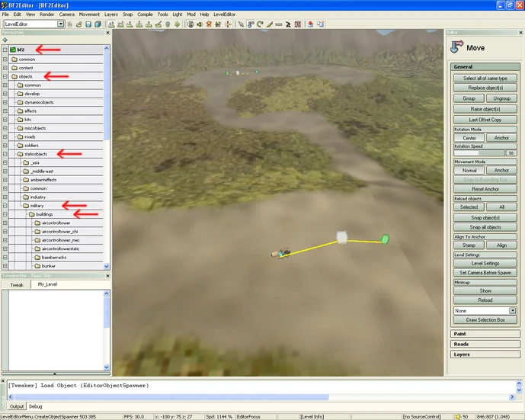Open the None dropdown above Draw Selection Box

pyautogui.click(x=513, y=310)
